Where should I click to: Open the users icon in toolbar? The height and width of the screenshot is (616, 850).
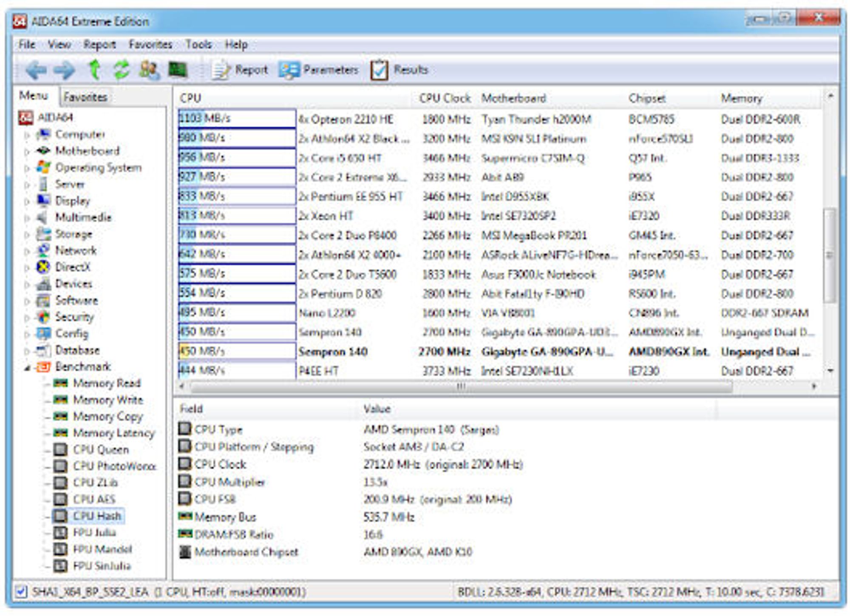(x=150, y=69)
